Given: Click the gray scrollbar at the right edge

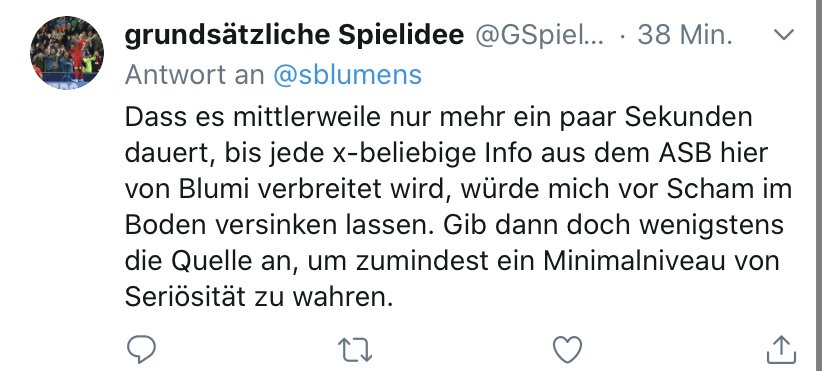Looking at the screenshot, I should (821, 185).
